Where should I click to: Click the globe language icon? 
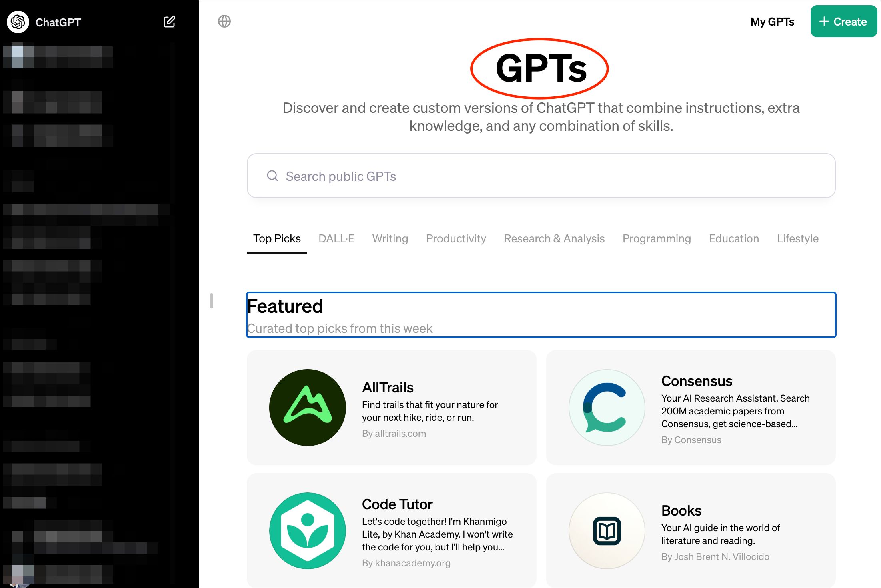[224, 21]
